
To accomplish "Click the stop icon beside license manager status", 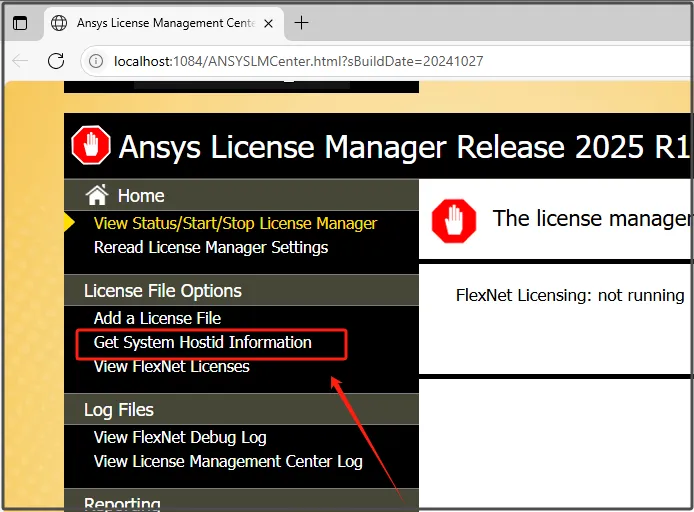I will (x=454, y=220).
